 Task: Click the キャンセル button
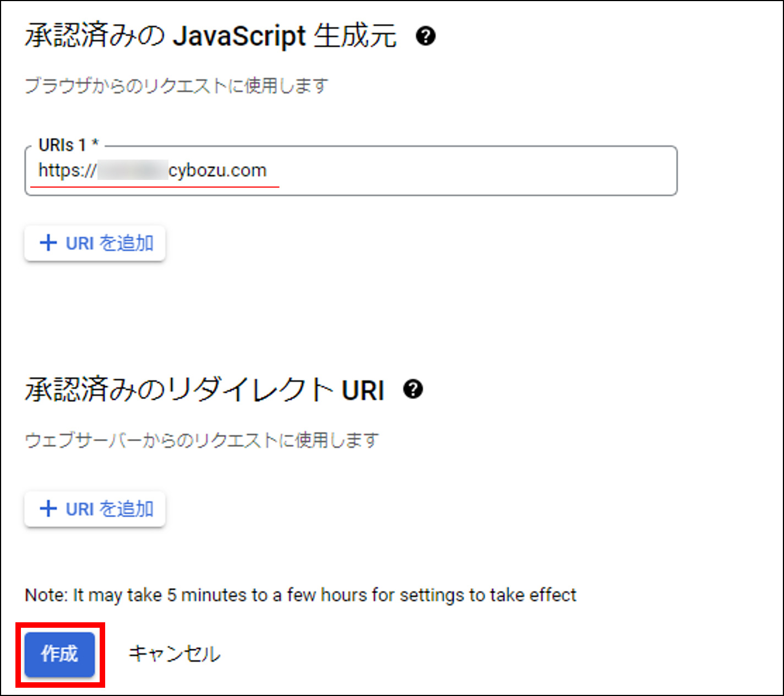tap(174, 654)
